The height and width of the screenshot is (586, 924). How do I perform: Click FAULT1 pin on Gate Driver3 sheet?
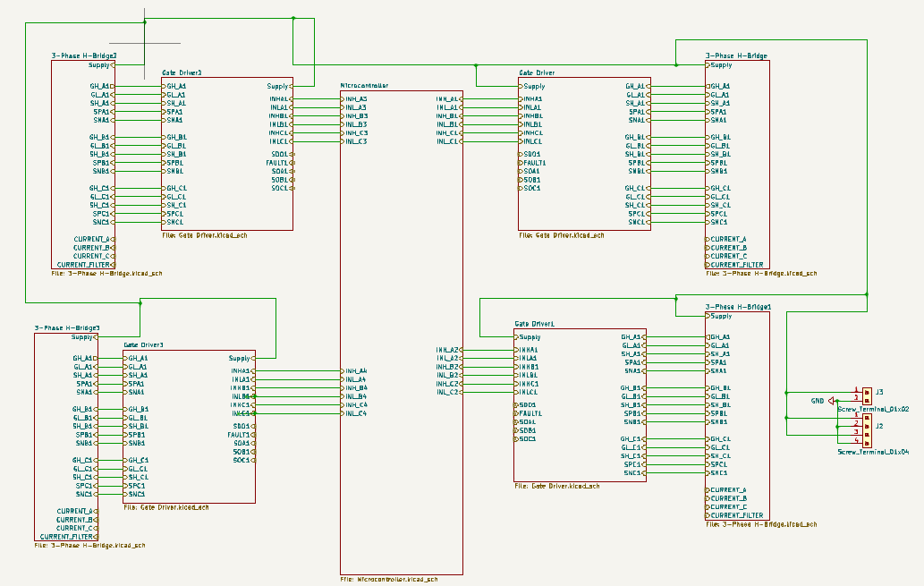[242, 435]
